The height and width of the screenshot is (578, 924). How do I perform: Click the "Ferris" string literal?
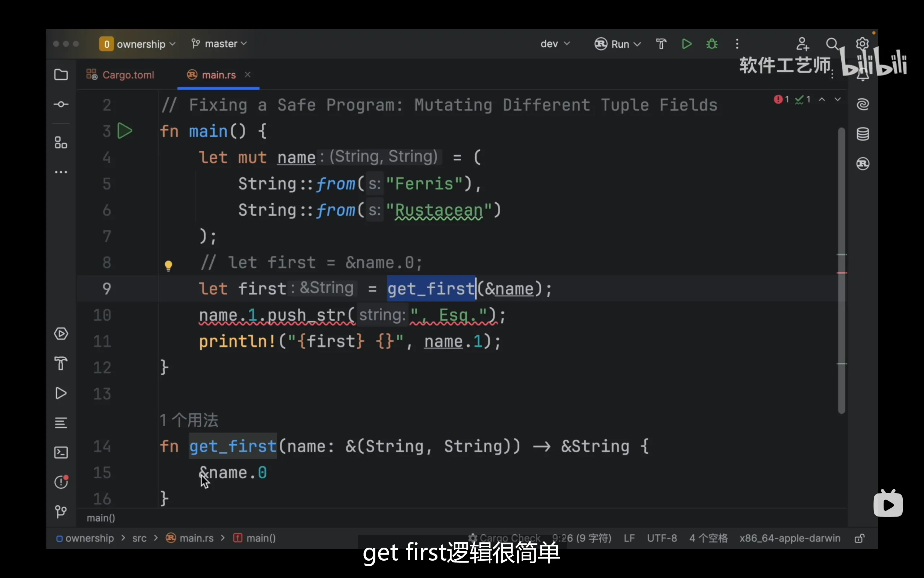(424, 184)
